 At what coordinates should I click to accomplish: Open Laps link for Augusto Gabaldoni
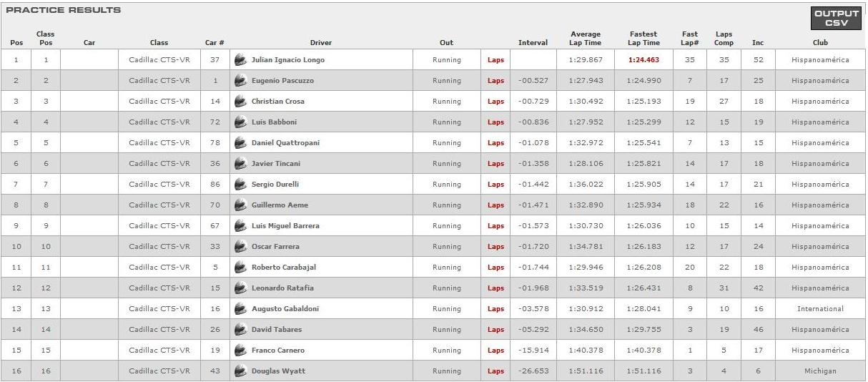(x=495, y=309)
